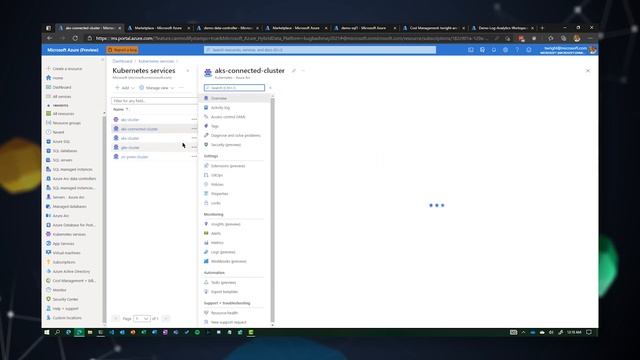The image size is (640, 360).
Task: Open Servers - Azure Arc in sidebar
Action: [68, 197]
